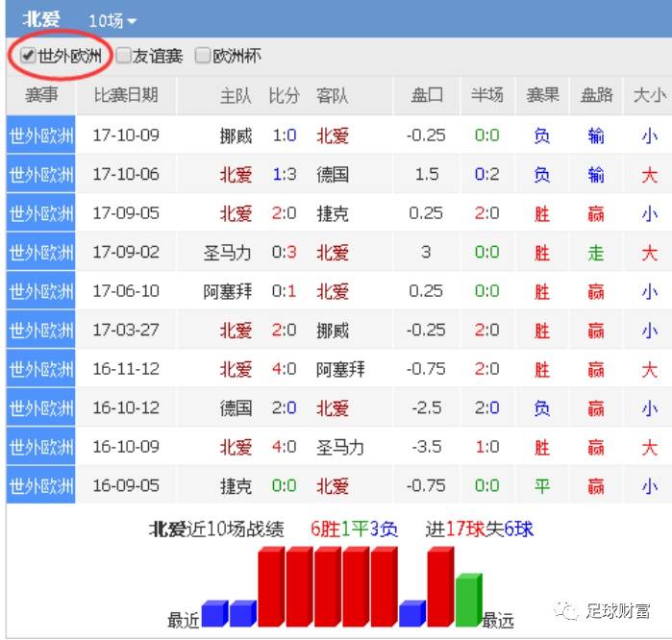Click the date 16-11-12
This screenshot has height=640, width=672.
(126, 369)
